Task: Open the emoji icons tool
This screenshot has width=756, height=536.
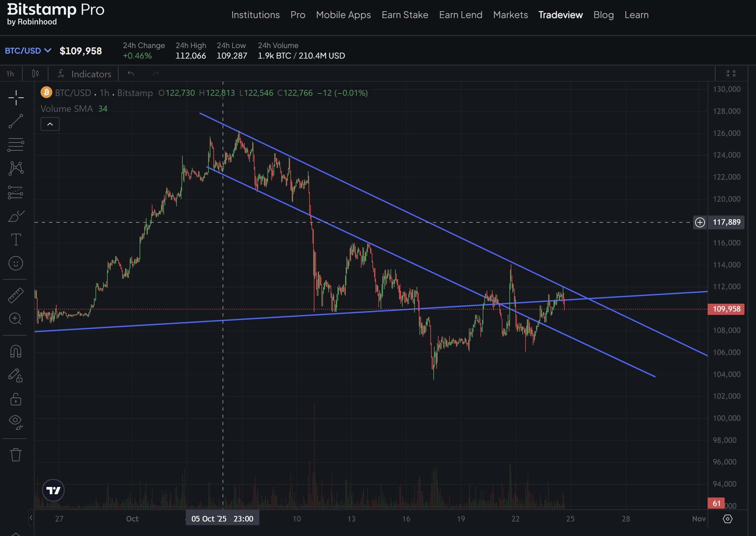Action: [x=15, y=263]
